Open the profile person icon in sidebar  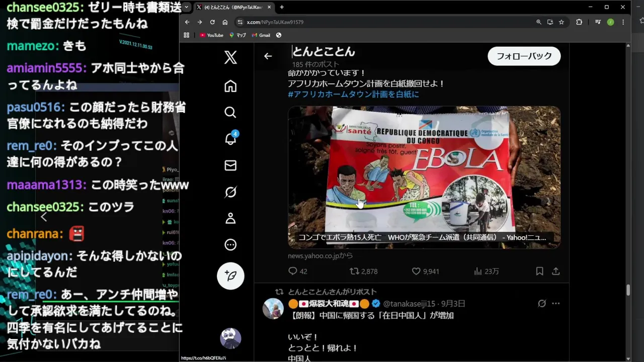[x=230, y=218]
